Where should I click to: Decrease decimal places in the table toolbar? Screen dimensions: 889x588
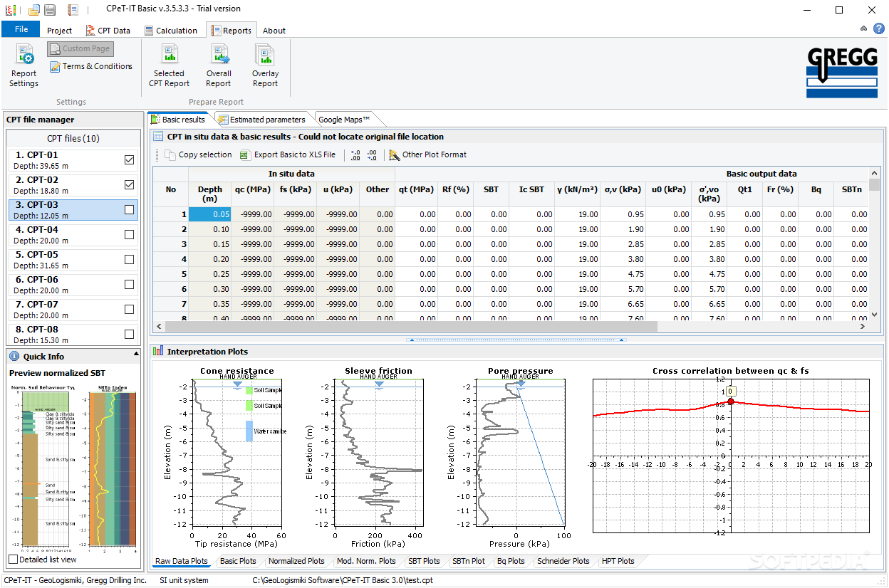click(372, 154)
